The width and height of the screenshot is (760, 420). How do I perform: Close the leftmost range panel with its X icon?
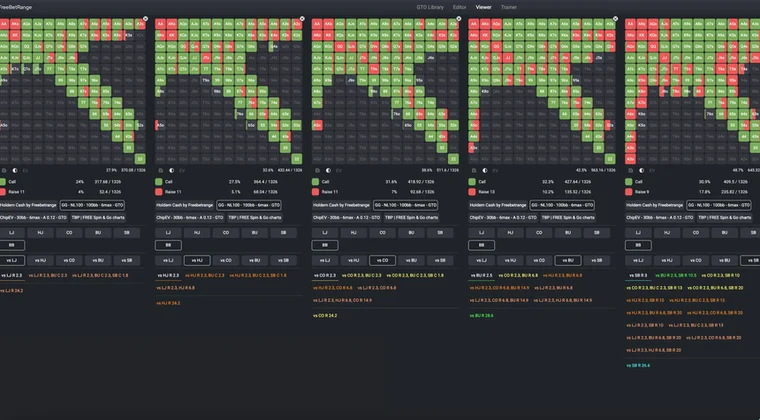(145, 19)
